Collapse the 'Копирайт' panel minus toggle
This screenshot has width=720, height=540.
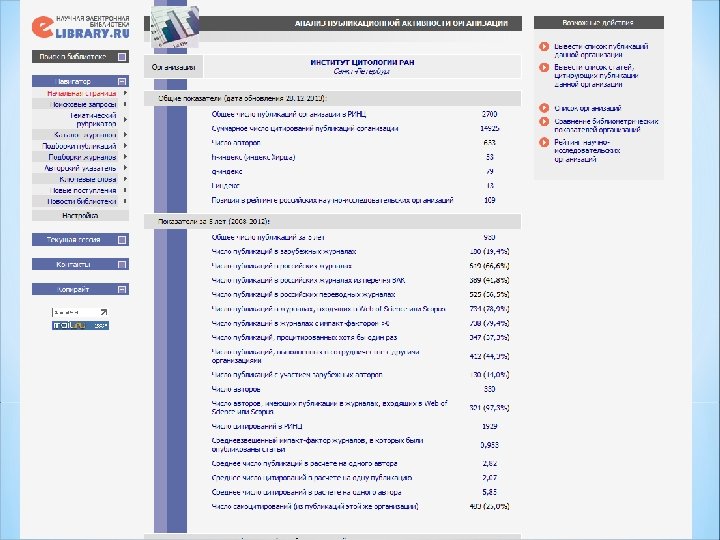pos(122,289)
